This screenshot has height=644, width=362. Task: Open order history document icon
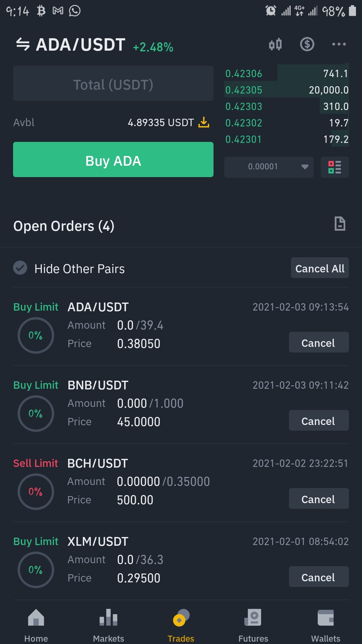point(340,224)
